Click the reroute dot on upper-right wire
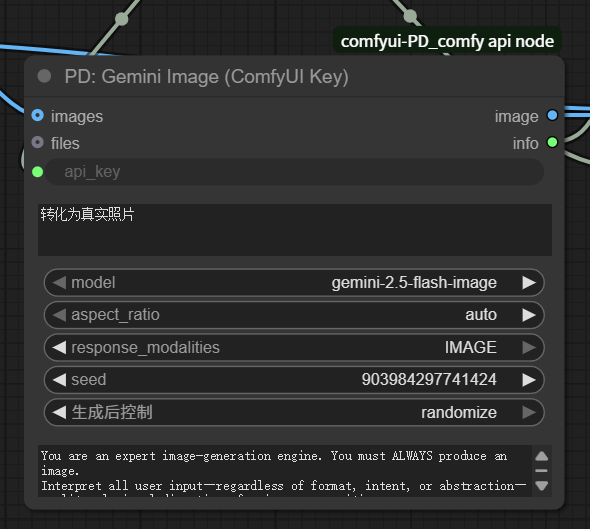 point(410,16)
